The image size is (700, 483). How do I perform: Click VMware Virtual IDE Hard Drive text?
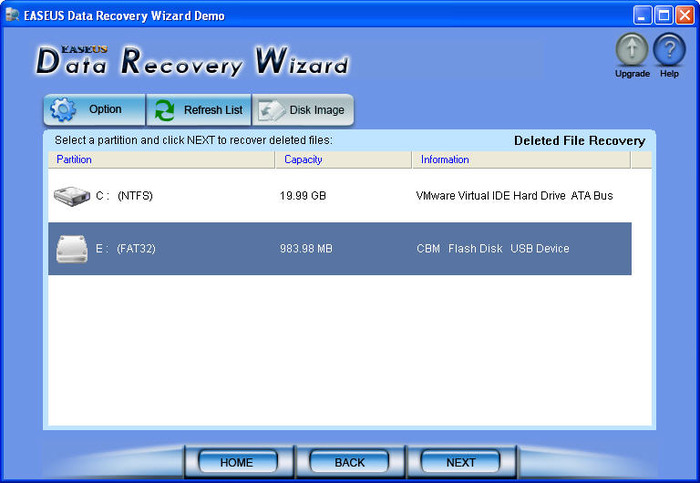coord(514,196)
